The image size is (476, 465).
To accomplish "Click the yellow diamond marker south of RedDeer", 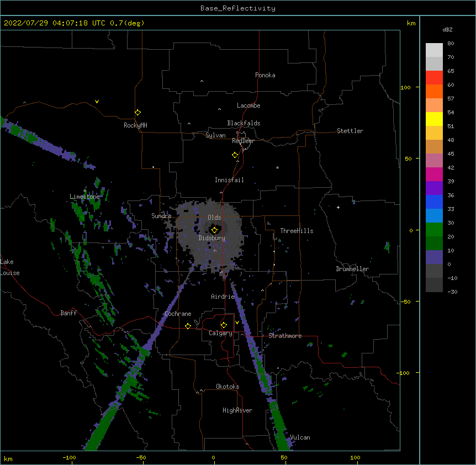I will pos(235,155).
